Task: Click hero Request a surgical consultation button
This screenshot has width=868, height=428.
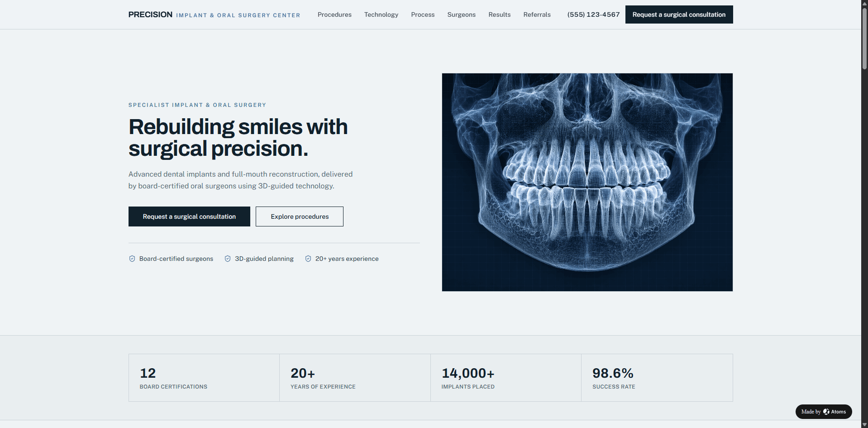Action: 189,216
